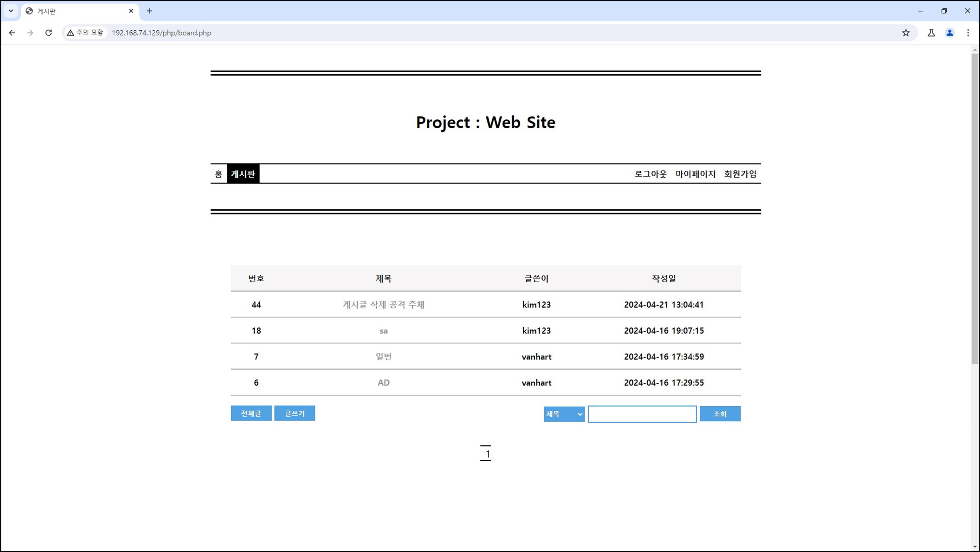Click the vertical scrollbar thumb
Image resolution: width=980 pixels, height=552 pixels.
point(975,209)
